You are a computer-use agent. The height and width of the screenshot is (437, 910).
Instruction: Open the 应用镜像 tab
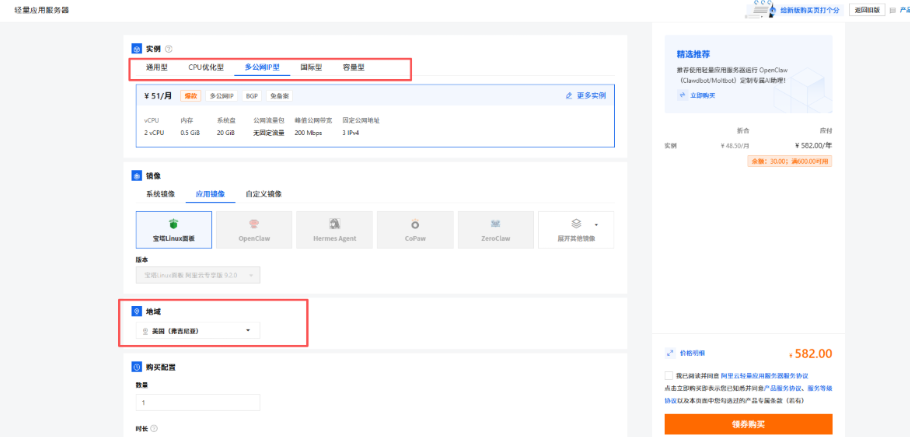210,194
